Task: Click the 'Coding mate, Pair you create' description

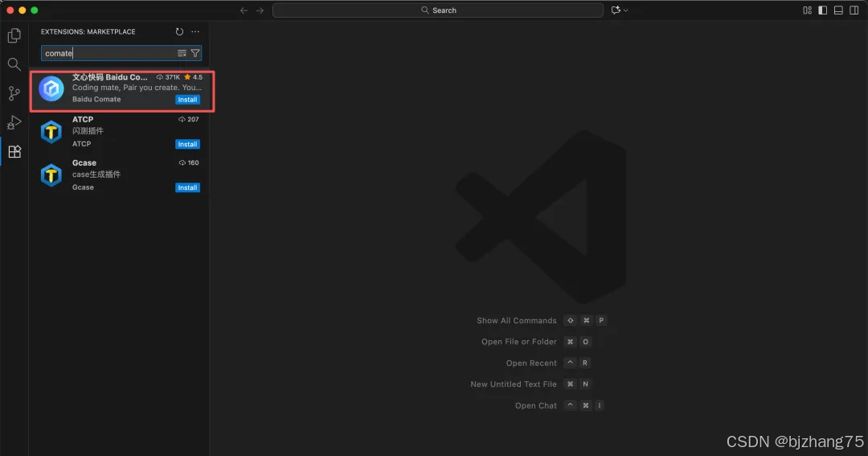Action: coord(137,88)
